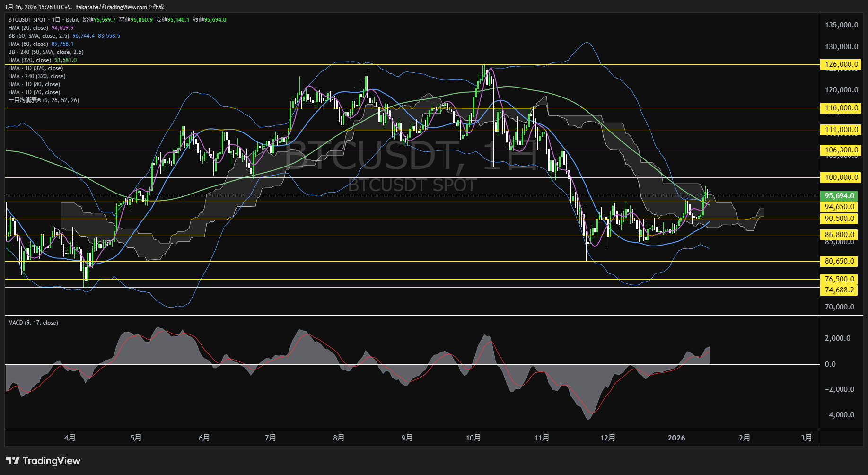Click the 7月 month label on time axis

270,438
